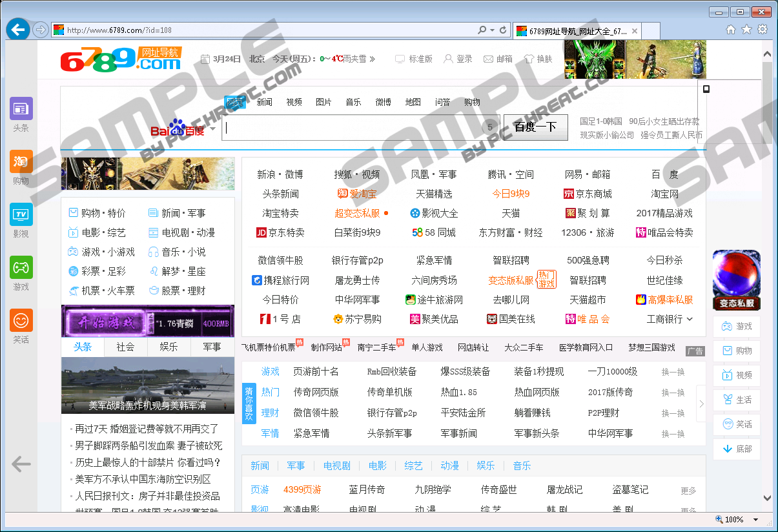778x532 pixels.
Task: Select the 影视 TV sidebar icon
Action: (x=21, y=214)
